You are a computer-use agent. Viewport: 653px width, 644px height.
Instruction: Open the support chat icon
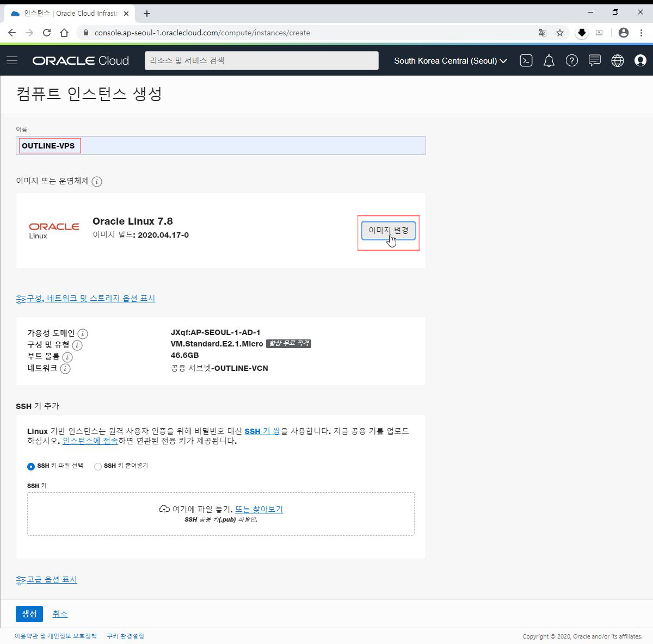click(x=595, y=60)
